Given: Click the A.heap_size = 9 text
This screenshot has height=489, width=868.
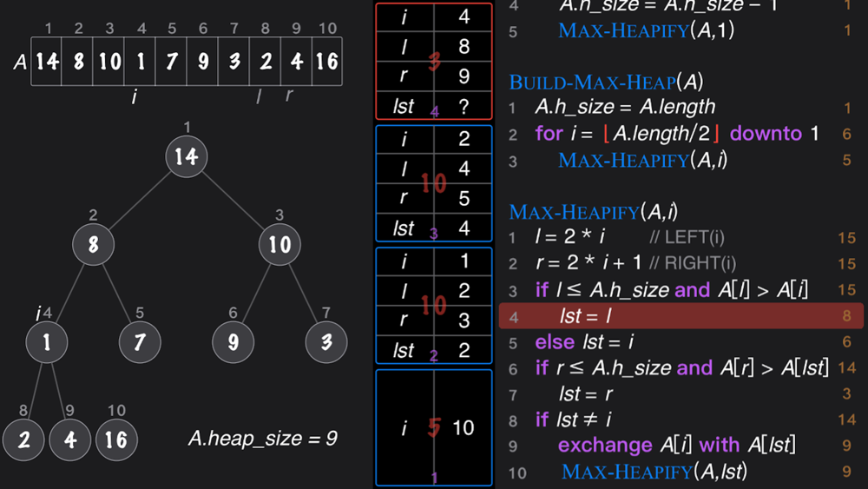Looking at the screenshot, I should pyautogui.click(x=263, y=439).
